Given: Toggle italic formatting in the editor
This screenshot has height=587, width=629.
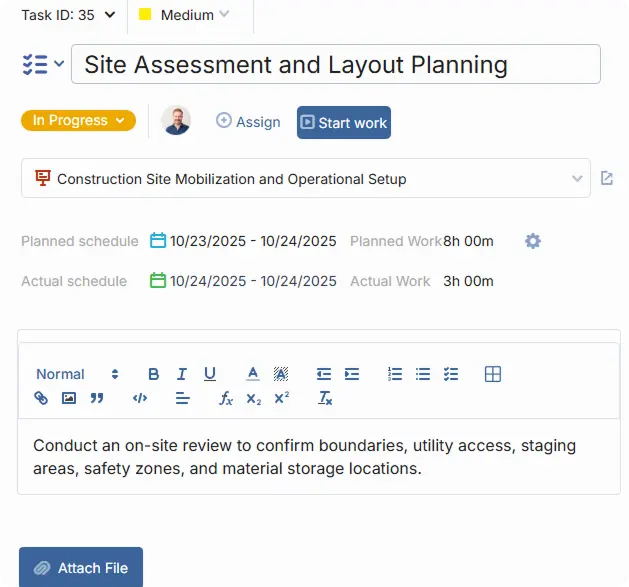Looking at the screenshot, I should [182, 374].
